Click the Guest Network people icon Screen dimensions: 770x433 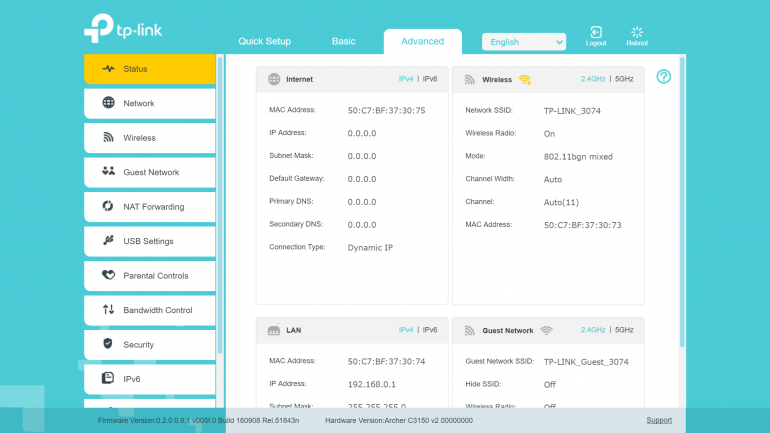(x=109, y=171)
